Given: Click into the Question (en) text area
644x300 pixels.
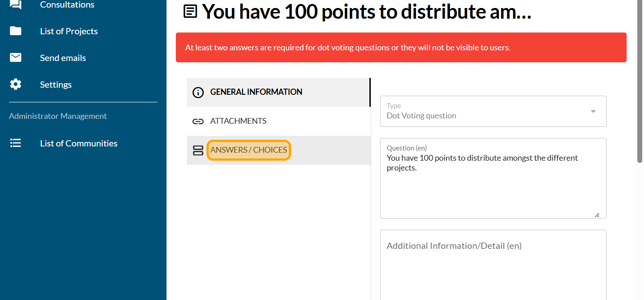Looking at the screenshot, I should click(x=493, y=187).
